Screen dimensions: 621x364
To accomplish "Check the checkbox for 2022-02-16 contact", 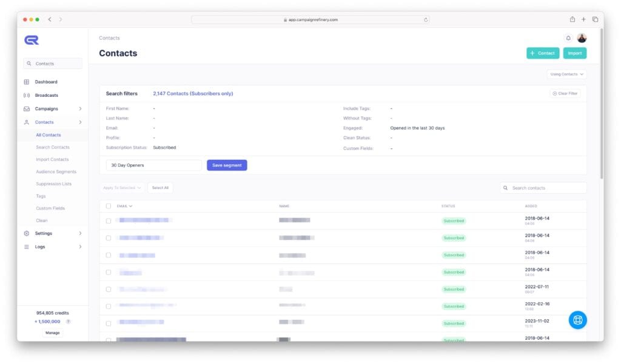I will click(109, 306).
